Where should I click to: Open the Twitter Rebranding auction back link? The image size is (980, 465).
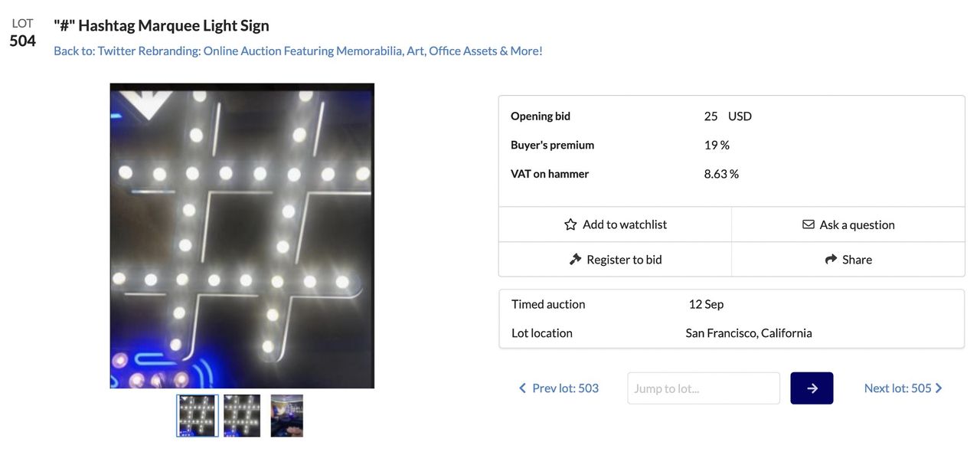pos(298,51)
